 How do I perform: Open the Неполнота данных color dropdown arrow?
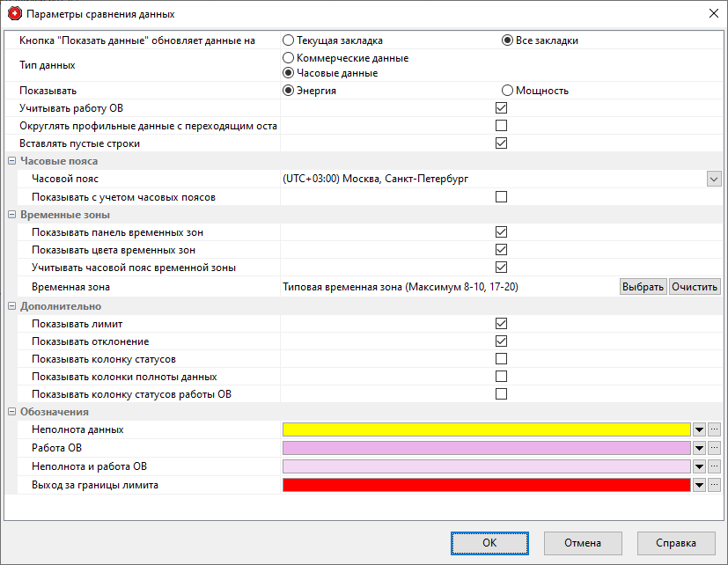pos(700,429)
